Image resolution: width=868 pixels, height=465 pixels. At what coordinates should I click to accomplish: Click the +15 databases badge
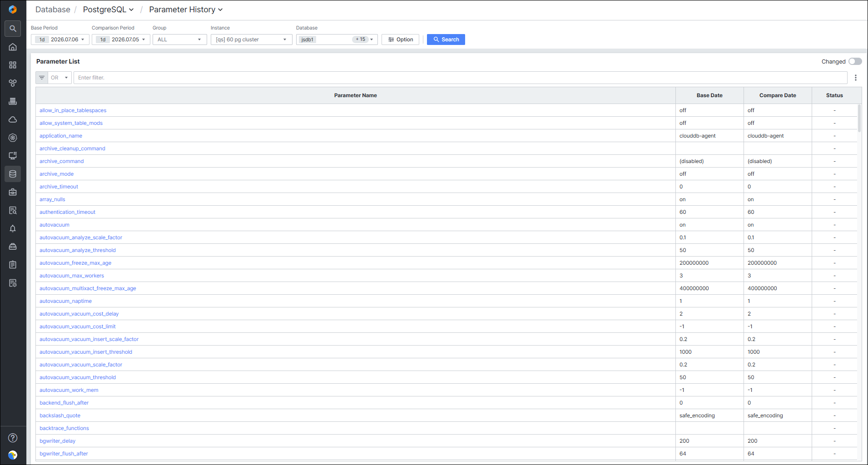[x=361, y=40]
